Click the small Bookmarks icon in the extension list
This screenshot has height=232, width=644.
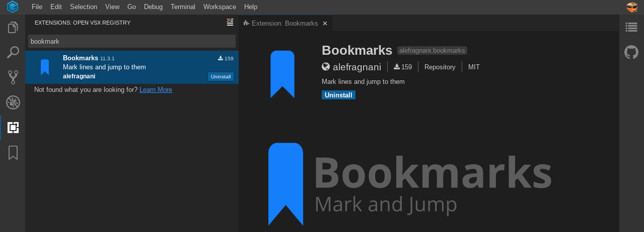point(45,67)
